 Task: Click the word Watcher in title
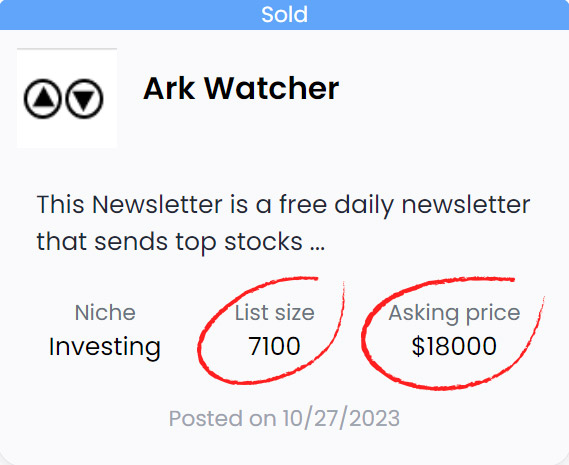coord(272,89)
